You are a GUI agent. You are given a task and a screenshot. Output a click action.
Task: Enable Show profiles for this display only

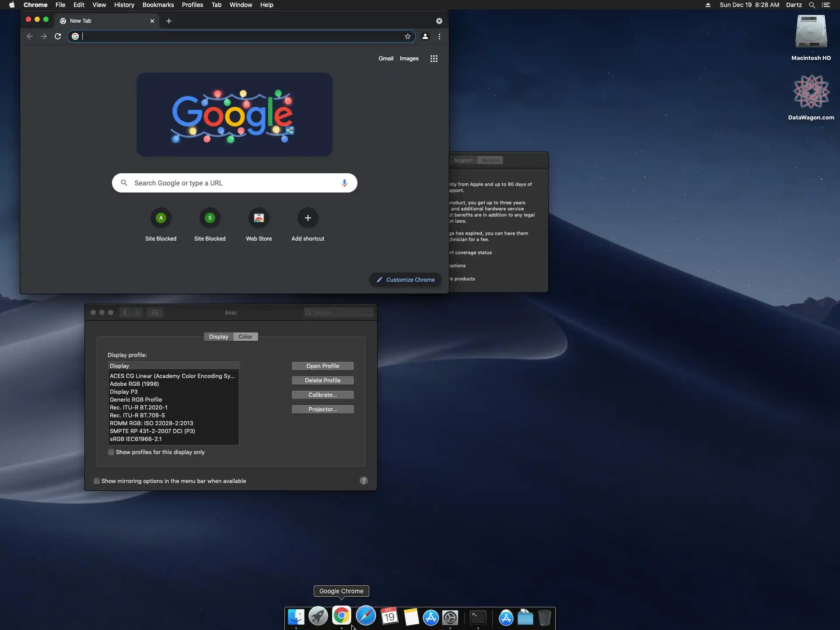(x=111, y=452)
